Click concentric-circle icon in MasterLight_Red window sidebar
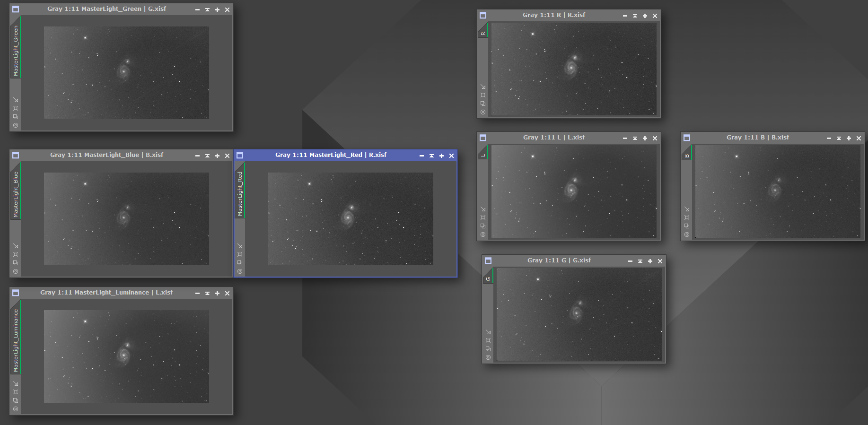 pos(240,271)
